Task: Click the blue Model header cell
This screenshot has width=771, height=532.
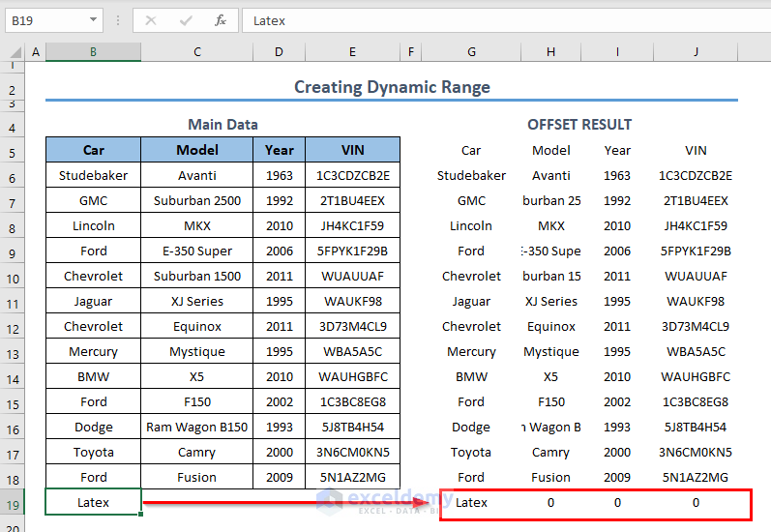Action: [x=197, y=150]
